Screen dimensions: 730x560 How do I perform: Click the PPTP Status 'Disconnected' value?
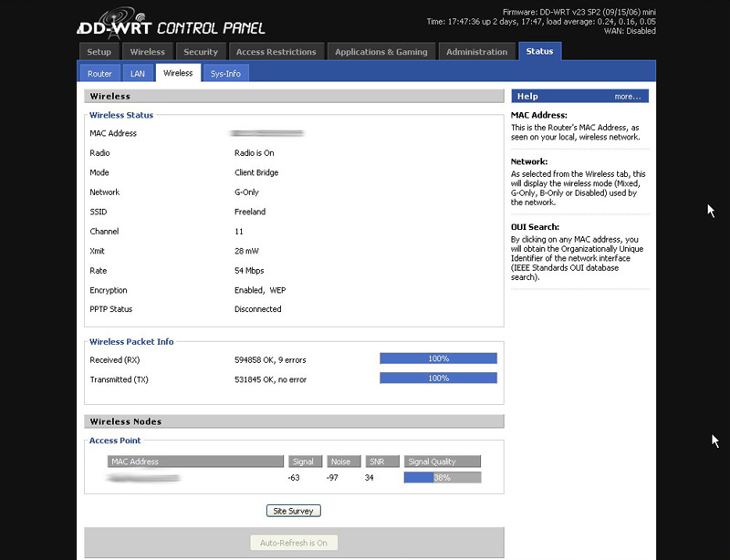pyautogui.click(x=258, y=309)
